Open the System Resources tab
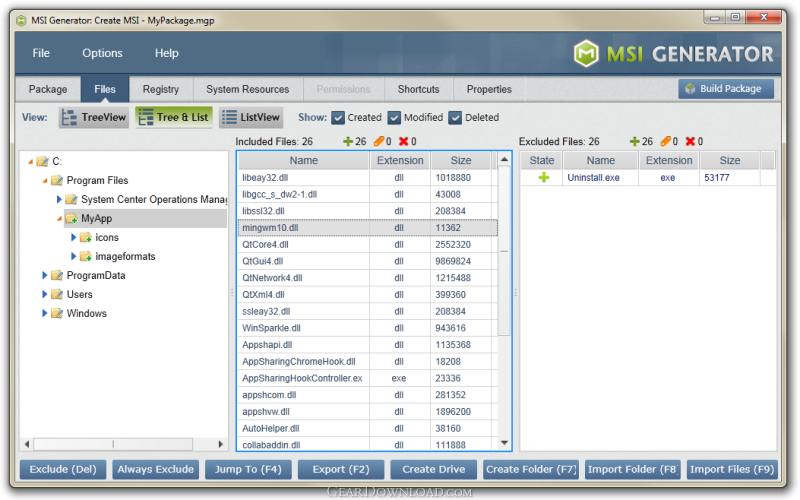Viewport: 800px width, 500px height. click(x=247, y=89)
